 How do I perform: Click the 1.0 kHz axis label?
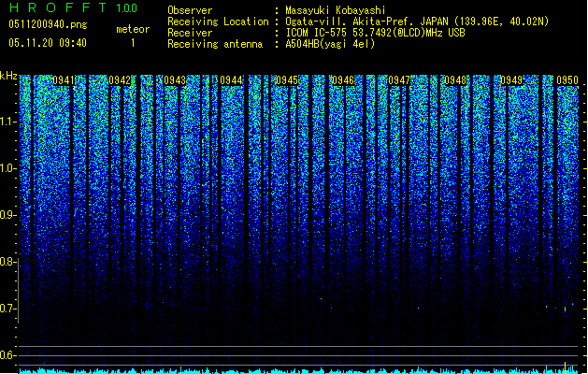pos(8,168)
